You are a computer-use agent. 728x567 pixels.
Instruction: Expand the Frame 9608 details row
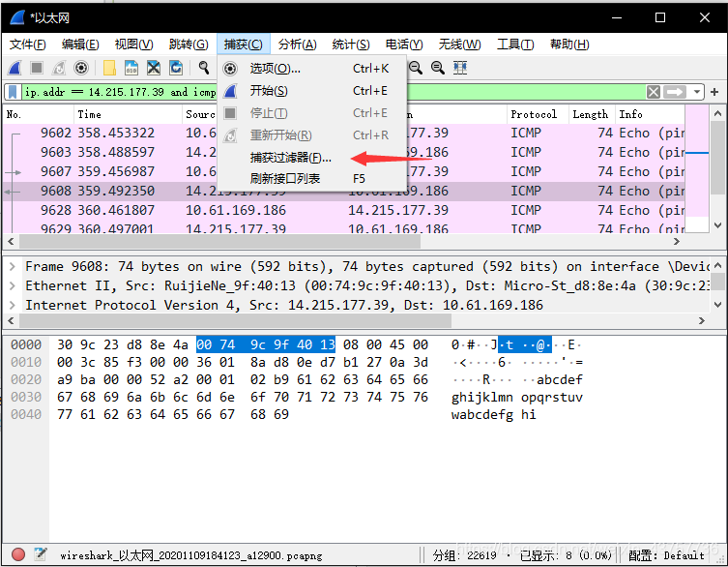(x=13, y=267)
